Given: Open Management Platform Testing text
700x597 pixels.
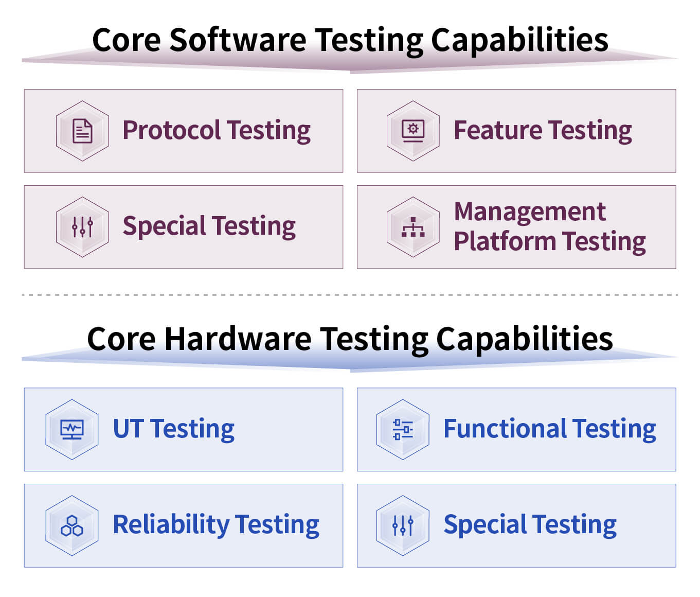Looking at the screenshot, I should coord(549,226).
